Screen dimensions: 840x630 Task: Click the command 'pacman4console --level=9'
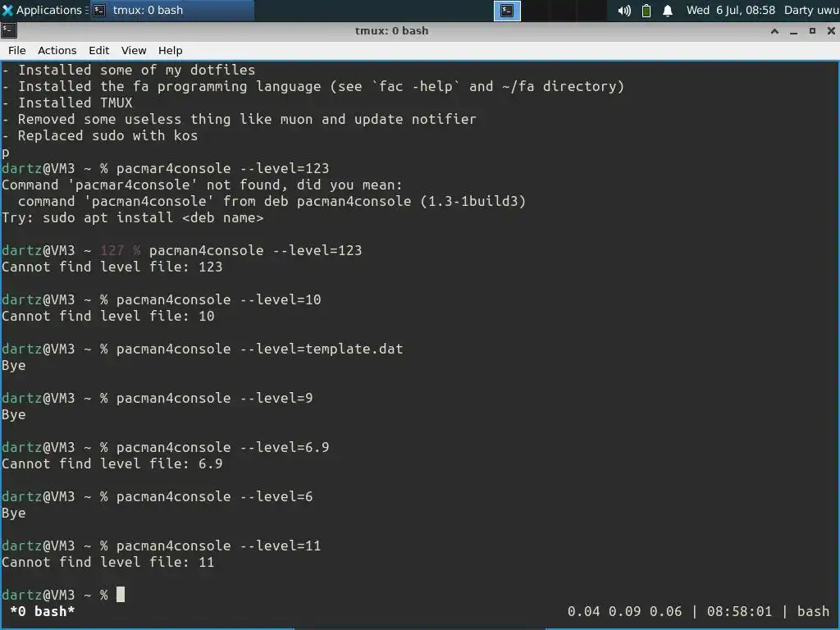click(214, 398)
